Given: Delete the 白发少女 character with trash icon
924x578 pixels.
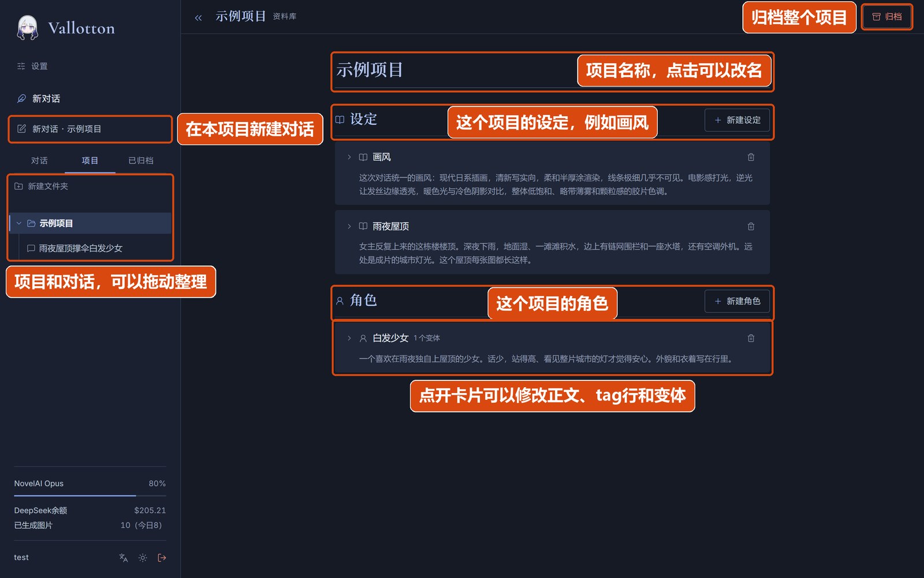Looking at the screenshot, I should point(751,338).
